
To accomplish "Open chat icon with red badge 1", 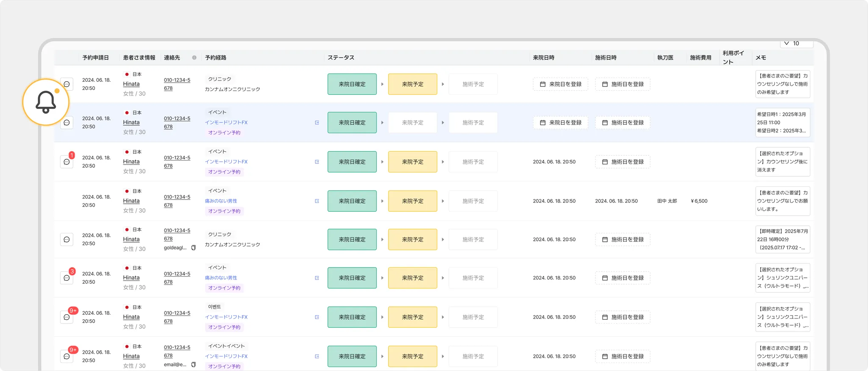I will coord(67,162).
